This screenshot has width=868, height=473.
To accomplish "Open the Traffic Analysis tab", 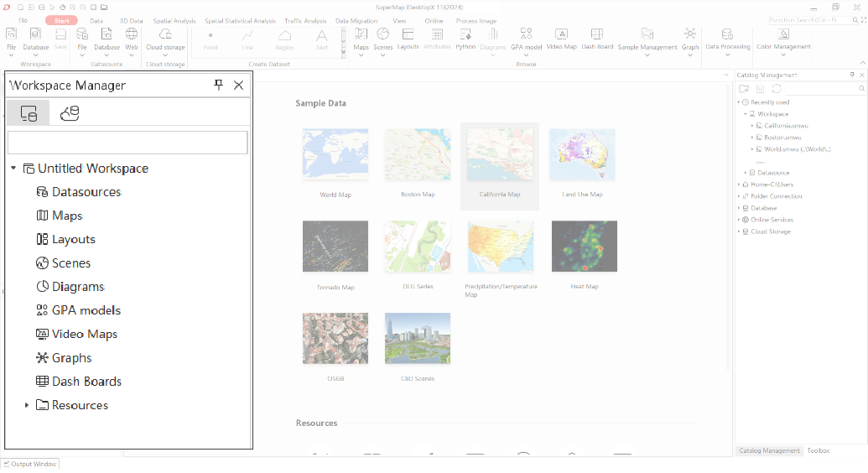I will click(305, 20).
